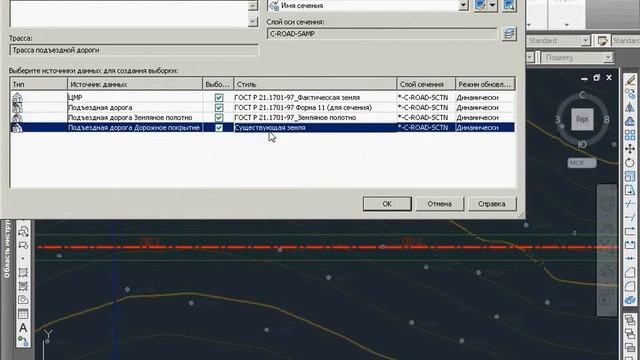
Task: Click the text style manager icon beside Standard
Action: [x=602, y=40]
